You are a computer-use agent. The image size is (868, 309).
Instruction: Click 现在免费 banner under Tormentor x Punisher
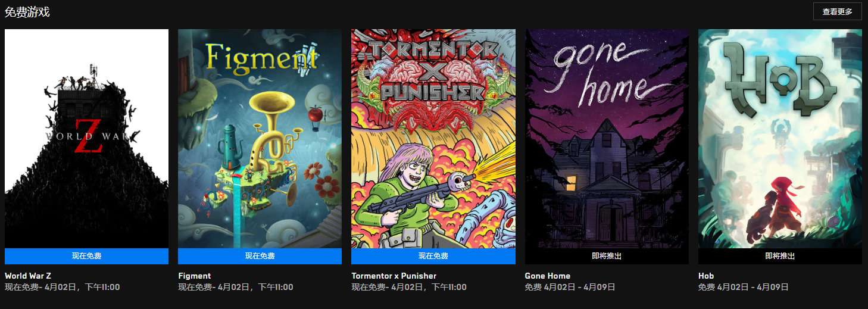click(433, 256)
